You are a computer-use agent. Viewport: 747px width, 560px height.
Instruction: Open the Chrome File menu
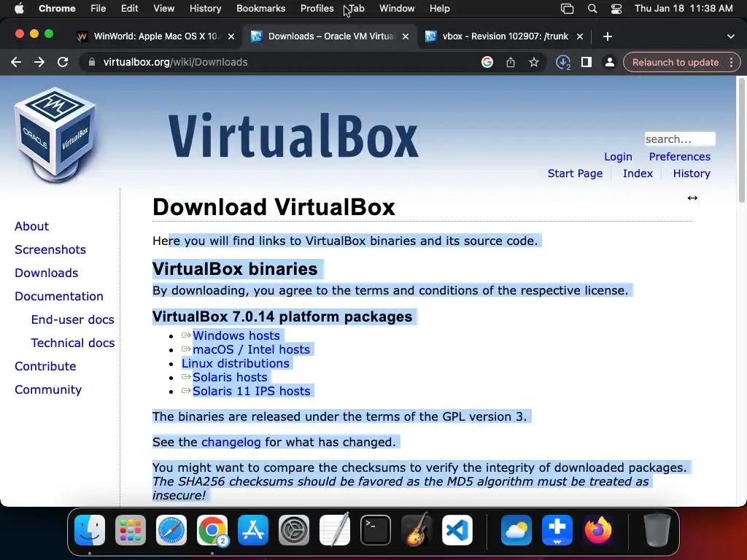pyautogui.click(x=98, y=9)
